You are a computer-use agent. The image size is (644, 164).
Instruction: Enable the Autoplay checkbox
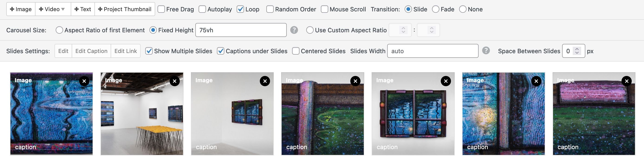click(202, 9)
